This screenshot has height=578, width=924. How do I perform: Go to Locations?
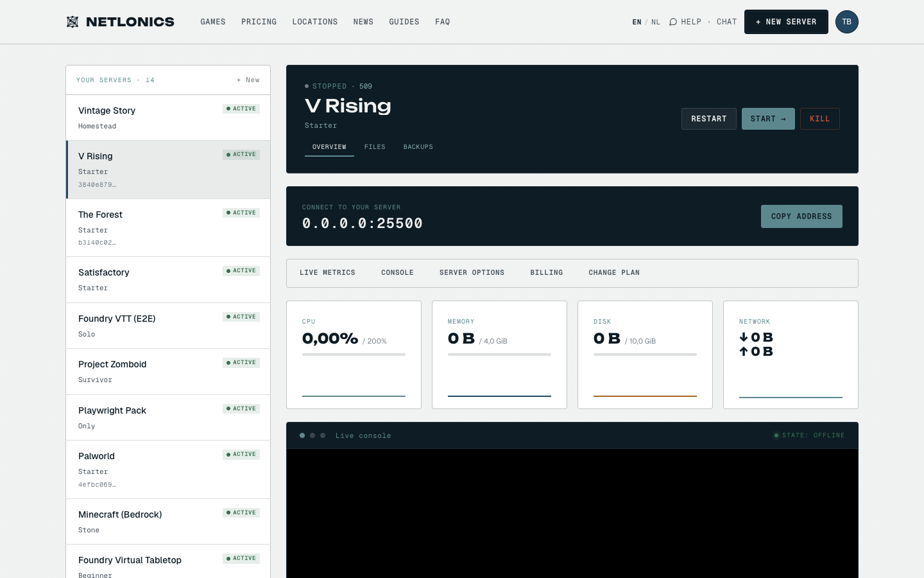315,22
